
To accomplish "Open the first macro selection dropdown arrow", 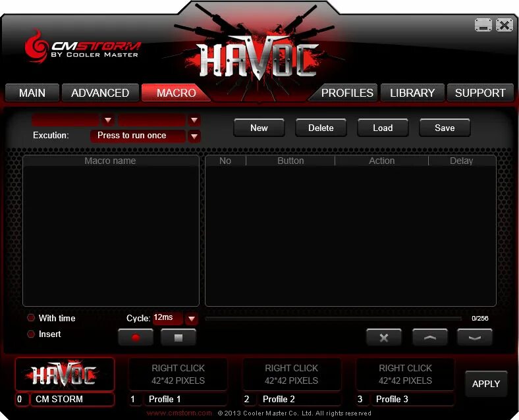I will (108, 120).
